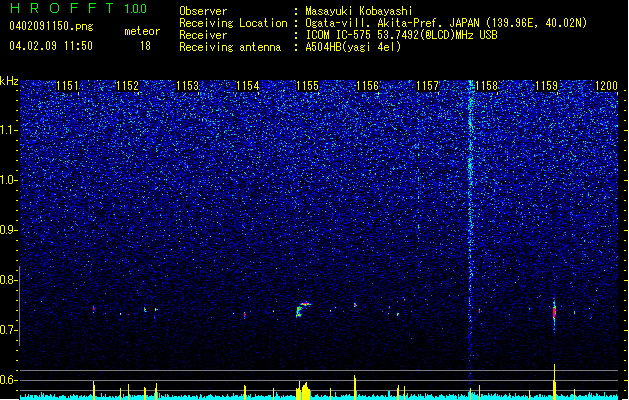The width and height of the screenshot is (629, 400).
Task: Click the 1.0 kHz axis label
Action: point(9,180)
